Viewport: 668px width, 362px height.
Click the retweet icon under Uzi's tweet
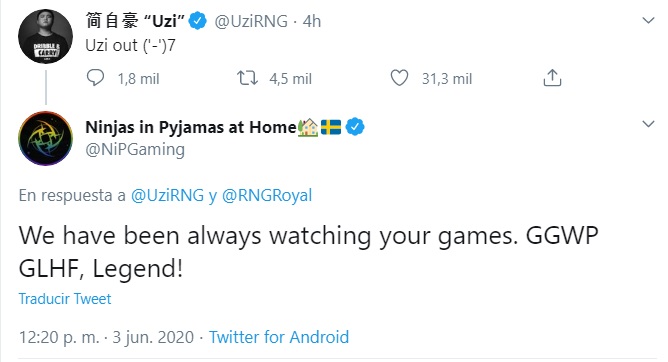(x=248, y=78)
